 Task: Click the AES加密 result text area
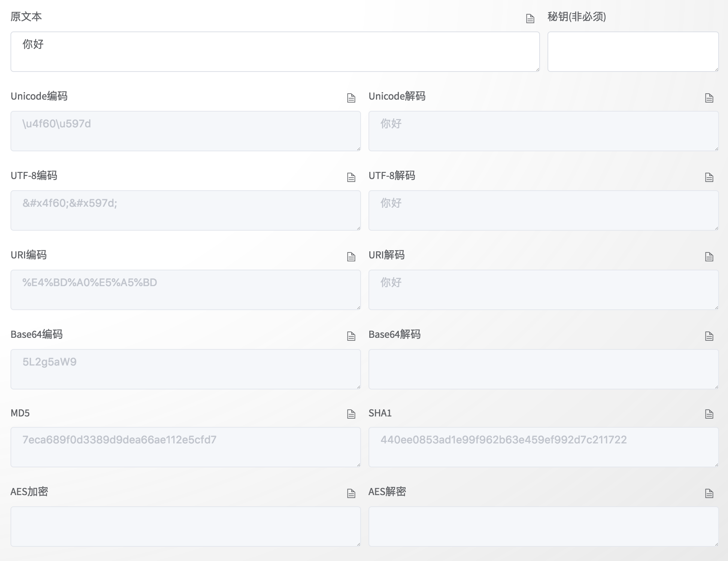(185, 527)
